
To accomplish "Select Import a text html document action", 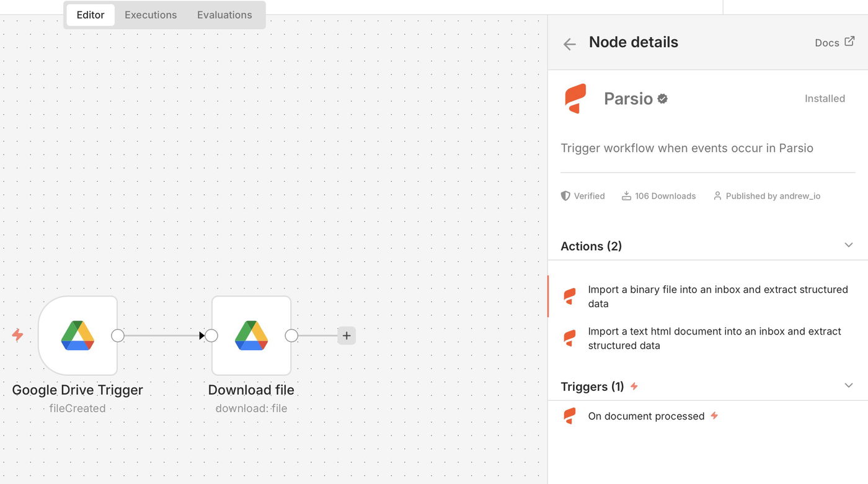I will [x=714, y=338].
